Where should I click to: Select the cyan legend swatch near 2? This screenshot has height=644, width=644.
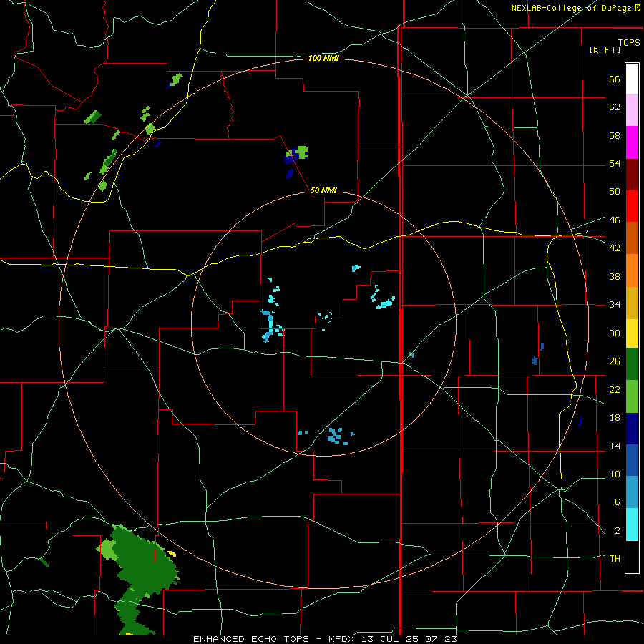coord(632,525)
